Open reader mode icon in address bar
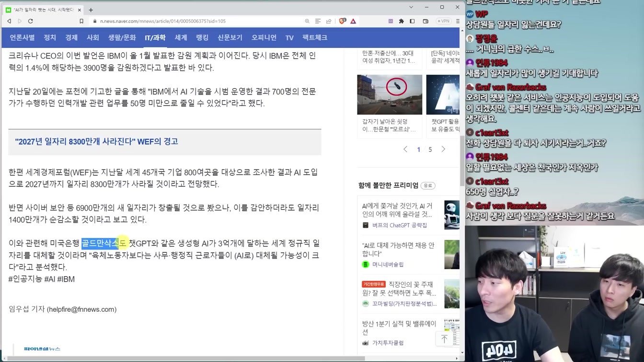The height and width of the screenshot is (362, 644). pos(318,21)
